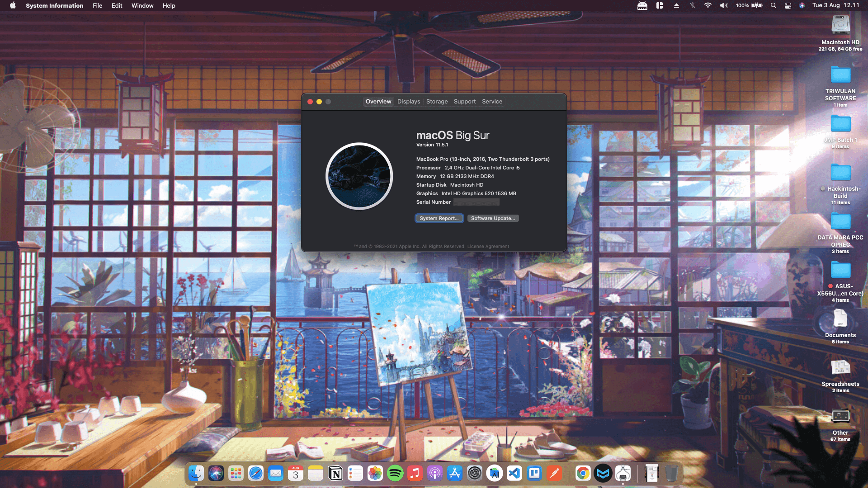Viewport: 868px width, 488px height.
Task: Open Calendar app from the Dock
Action: [x=296, y=473]
